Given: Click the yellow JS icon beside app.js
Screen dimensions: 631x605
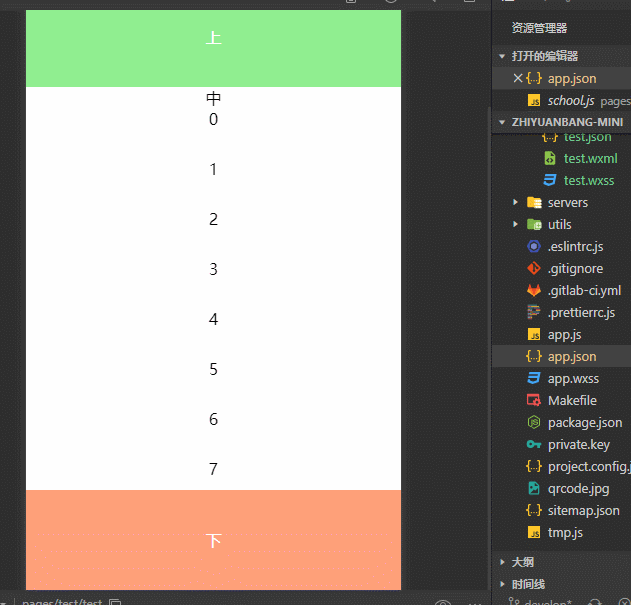Looking at the screenshot, I should click(x=534, y=334).
